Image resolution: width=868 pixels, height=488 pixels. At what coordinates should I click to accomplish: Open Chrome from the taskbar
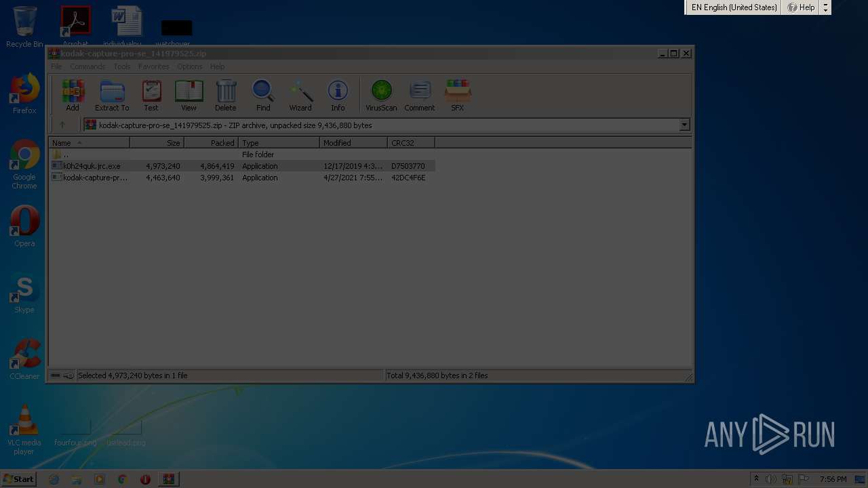pos(122,479)
